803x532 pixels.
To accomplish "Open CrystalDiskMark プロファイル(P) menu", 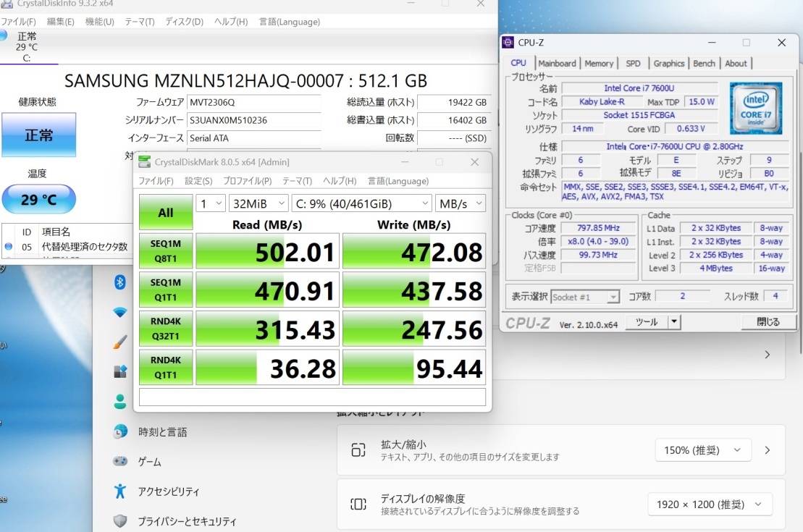I will pyautogui.click(x=247, y=181).
